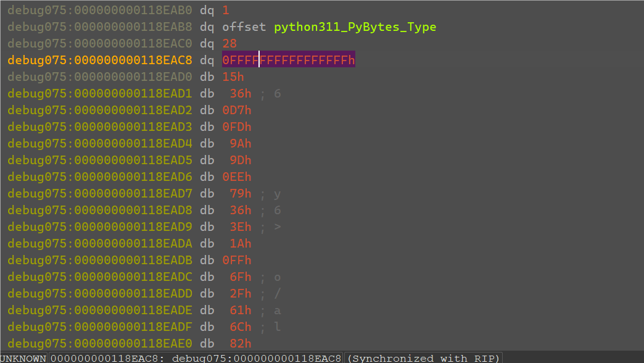Image resolution: width=644 pixels, height=363 pixels.
Task: Select byte 6Ch at 118EADF
Action: click(241, 327)
